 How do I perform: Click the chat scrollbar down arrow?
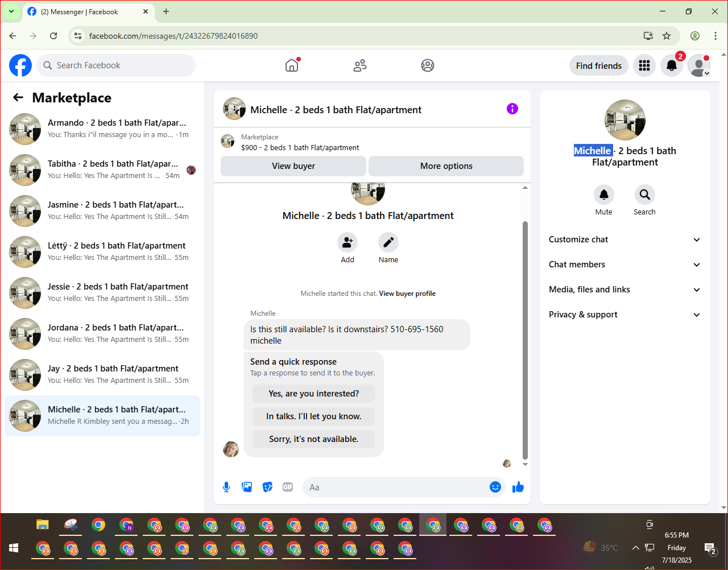click(x=525, y=464)
